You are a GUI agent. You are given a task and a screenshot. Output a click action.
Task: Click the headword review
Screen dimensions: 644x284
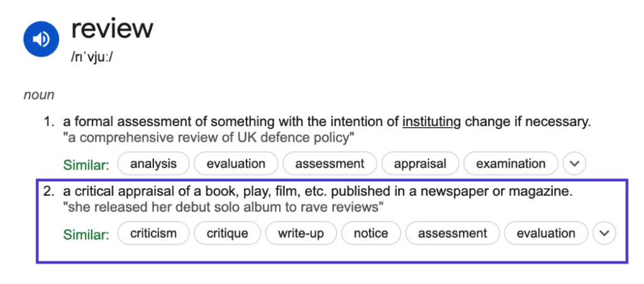112,29
